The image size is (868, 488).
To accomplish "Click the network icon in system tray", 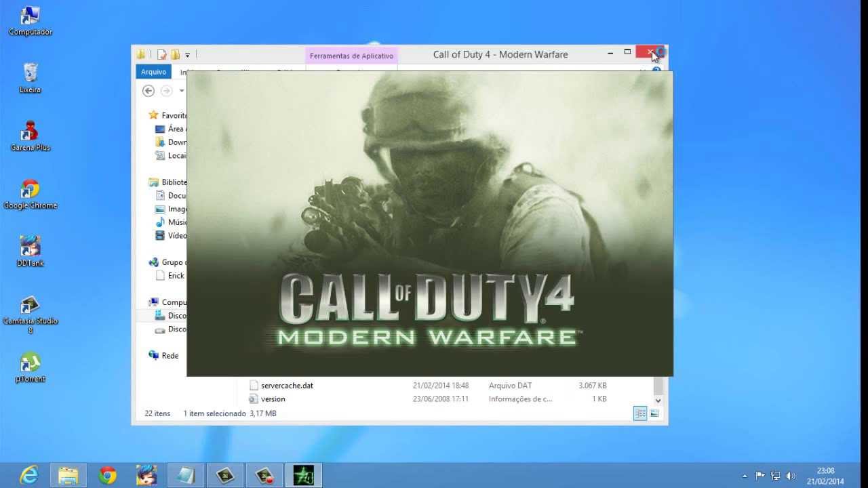I will coord(776,476).
